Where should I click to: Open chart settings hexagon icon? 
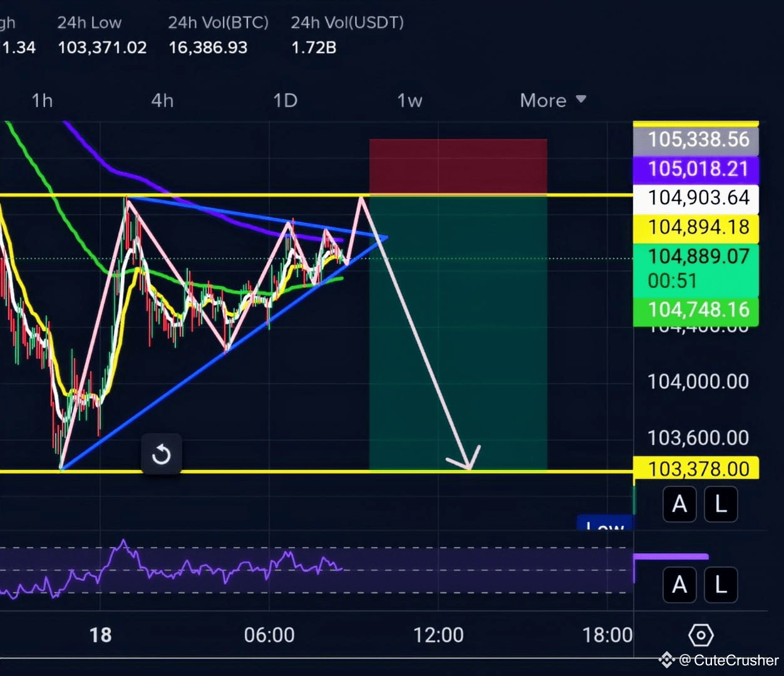(x=701, y=635)
